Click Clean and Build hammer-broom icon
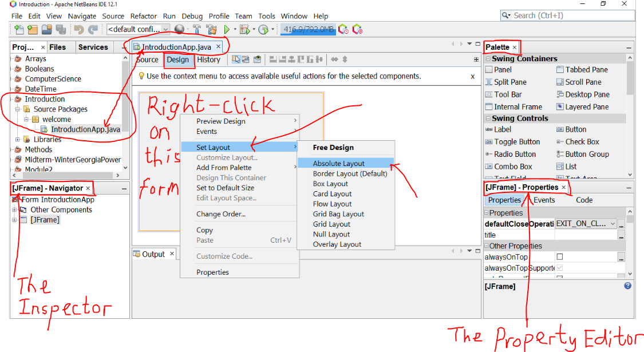Viewport: 644px width, 352px height. pyautogui.click(x=211, y=30)
